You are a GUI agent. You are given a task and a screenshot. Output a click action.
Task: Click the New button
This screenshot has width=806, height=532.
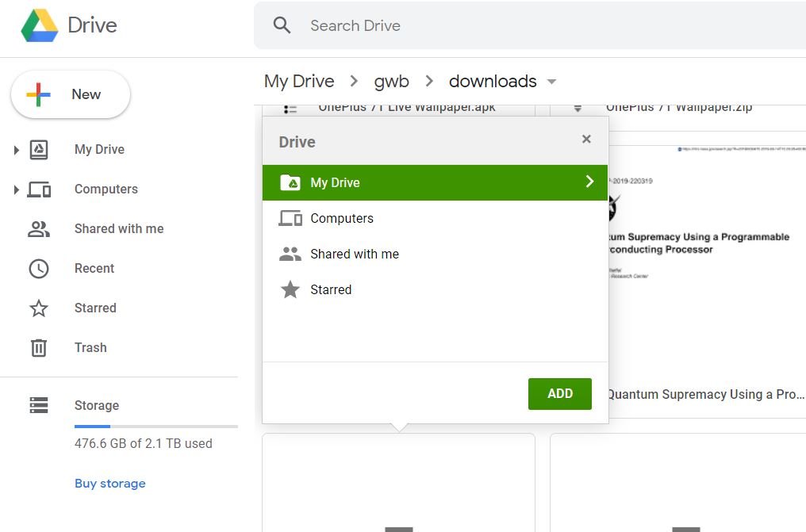70,94
